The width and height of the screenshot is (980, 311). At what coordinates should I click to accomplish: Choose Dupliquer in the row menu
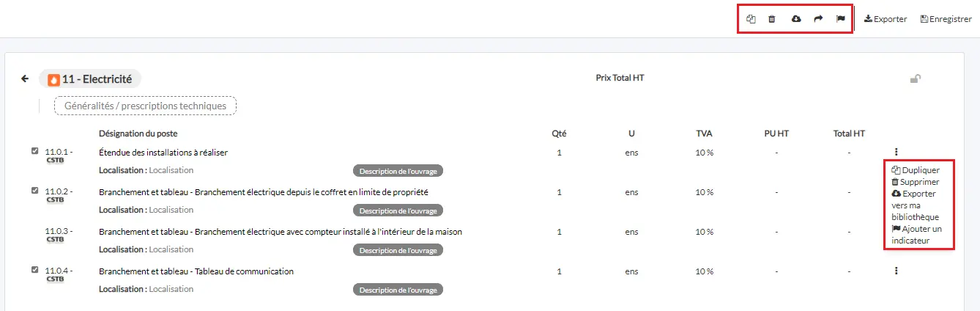916,170
